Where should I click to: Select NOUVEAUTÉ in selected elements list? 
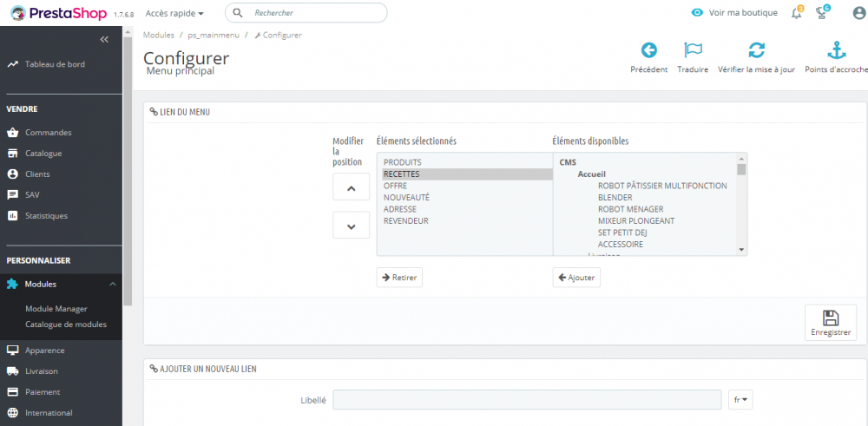pos(406,197)
